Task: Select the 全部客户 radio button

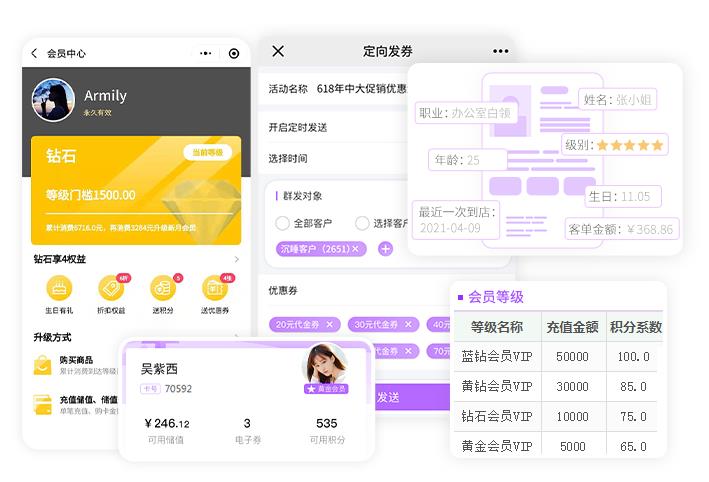Action: click(x=283, y=223)
